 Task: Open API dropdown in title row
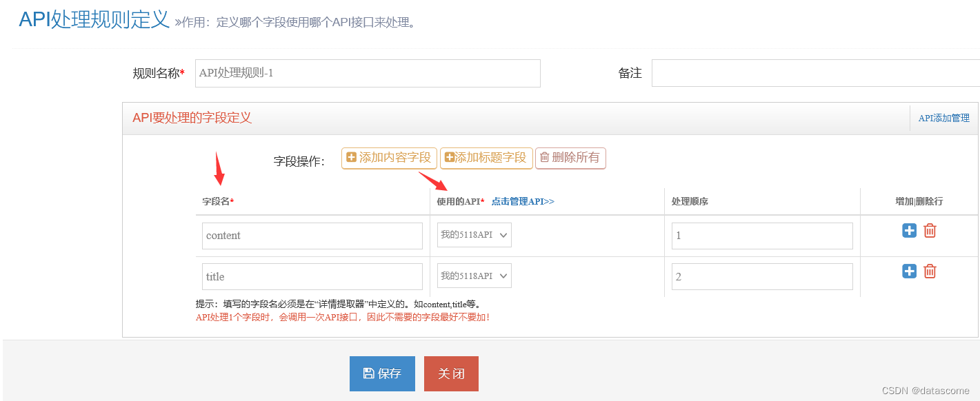click(x=474, y=276)
